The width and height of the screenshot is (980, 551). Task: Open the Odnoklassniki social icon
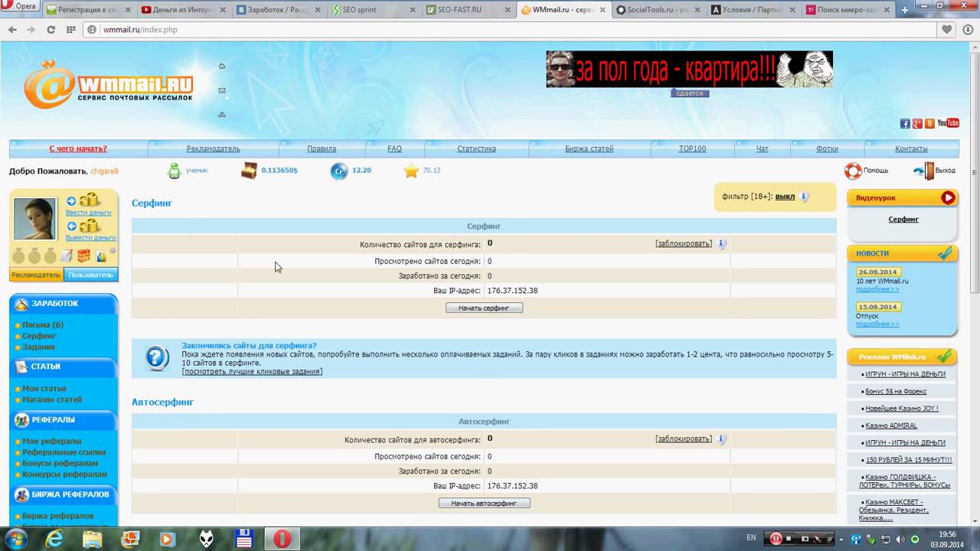click(929, 123)
